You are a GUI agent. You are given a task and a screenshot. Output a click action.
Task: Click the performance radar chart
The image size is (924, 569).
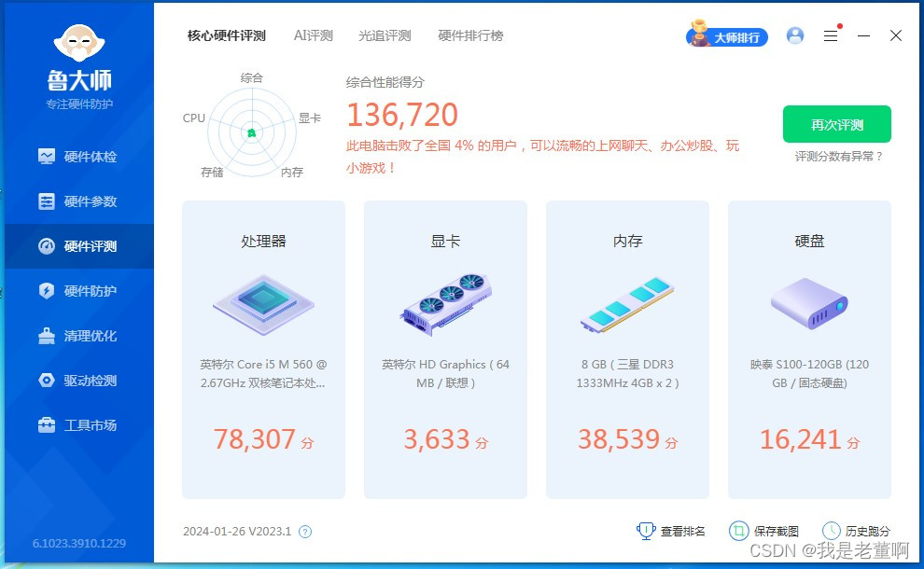(252, 132)
